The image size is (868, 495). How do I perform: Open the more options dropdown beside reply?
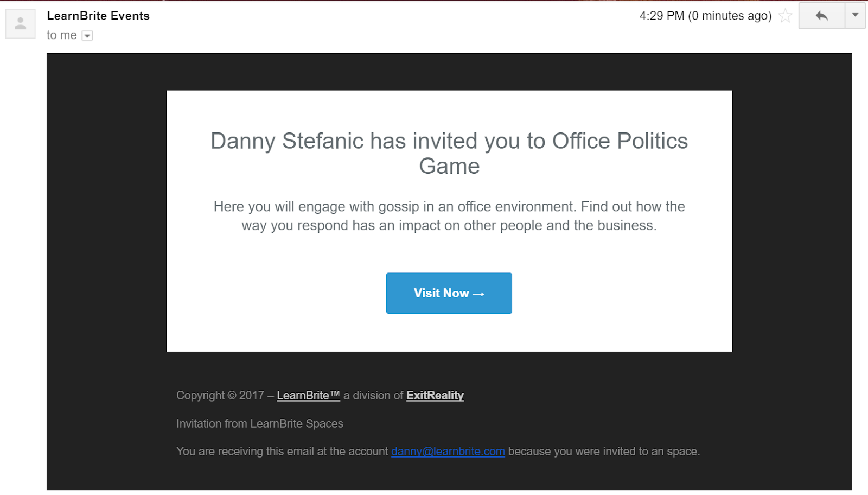point(855,15)
